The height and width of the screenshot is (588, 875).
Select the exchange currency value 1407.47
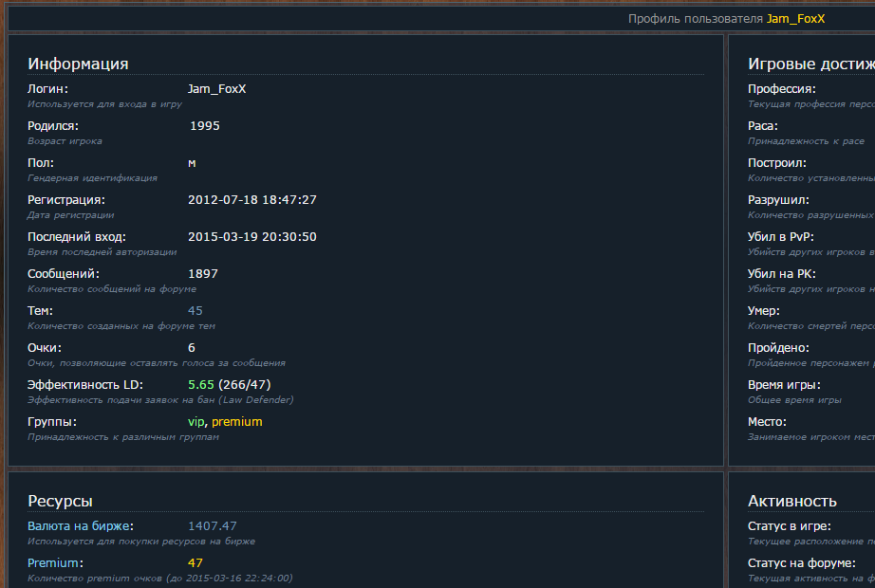point(213,526)
